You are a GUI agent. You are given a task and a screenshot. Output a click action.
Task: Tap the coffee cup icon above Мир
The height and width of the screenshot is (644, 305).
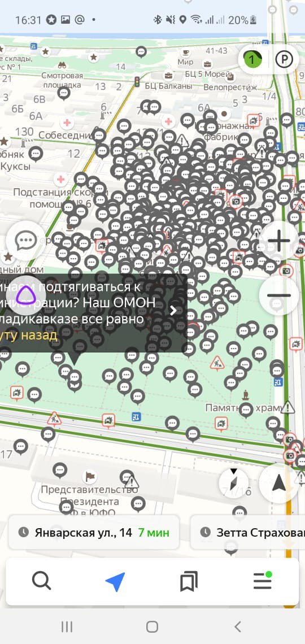186,52
